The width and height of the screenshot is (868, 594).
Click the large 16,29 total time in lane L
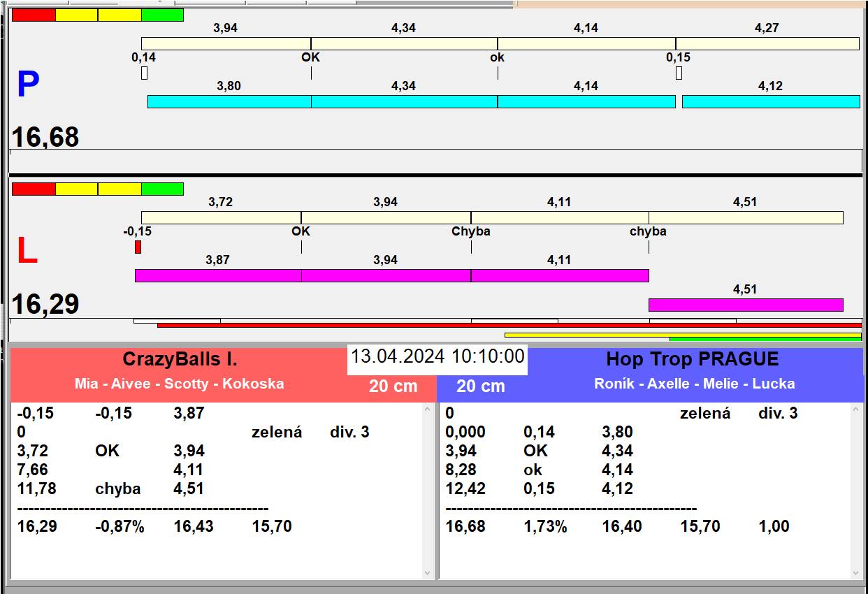(x=45, y=305)
